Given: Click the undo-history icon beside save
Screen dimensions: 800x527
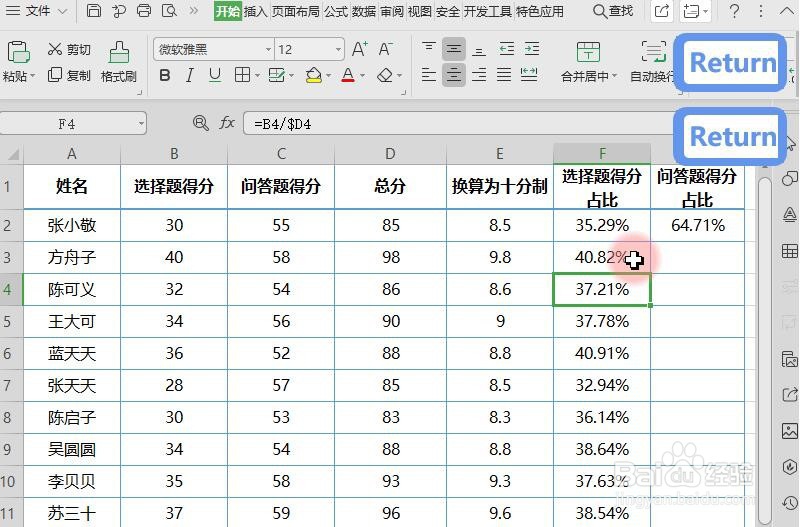Looking at the screenshot, I should pyautogui.click(x=119, y=11).
